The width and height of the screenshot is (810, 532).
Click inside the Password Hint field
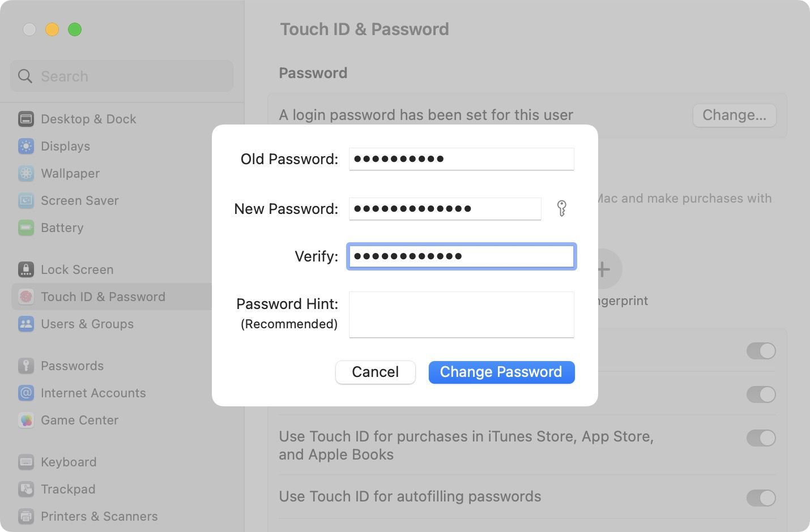461,315
